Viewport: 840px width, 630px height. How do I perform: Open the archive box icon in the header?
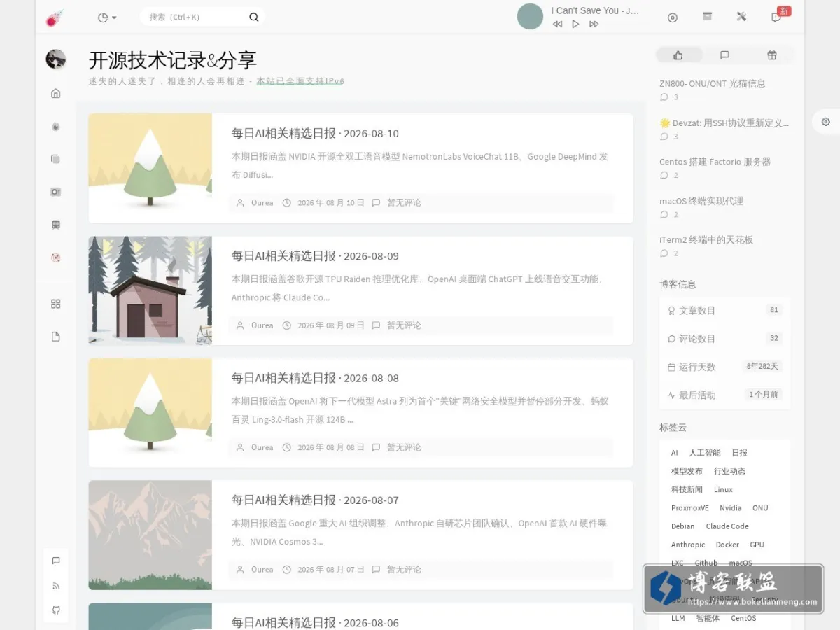pyautogui.click(x=708, y=17)
